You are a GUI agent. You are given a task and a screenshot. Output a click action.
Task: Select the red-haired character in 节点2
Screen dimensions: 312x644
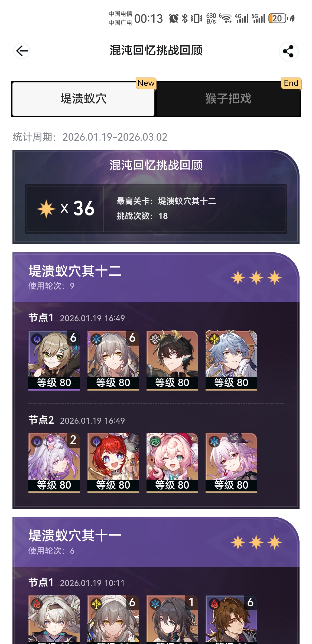click(113, 462)
